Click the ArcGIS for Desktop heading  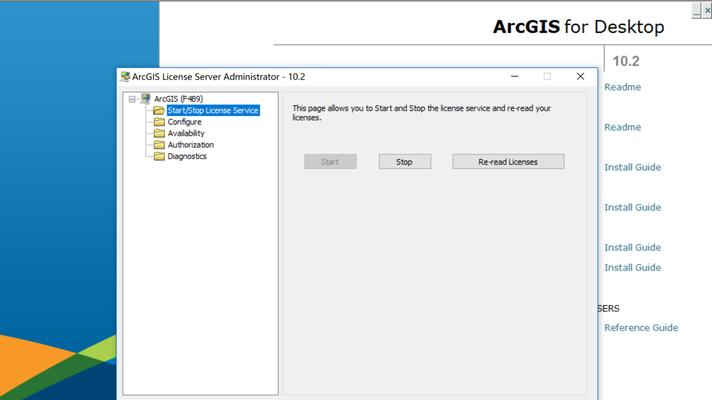[x=578, y=27]
